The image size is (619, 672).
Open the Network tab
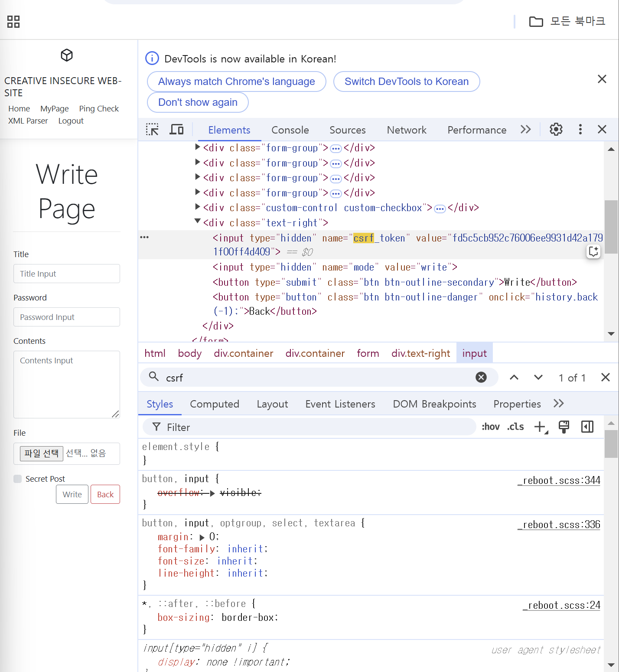407,130
